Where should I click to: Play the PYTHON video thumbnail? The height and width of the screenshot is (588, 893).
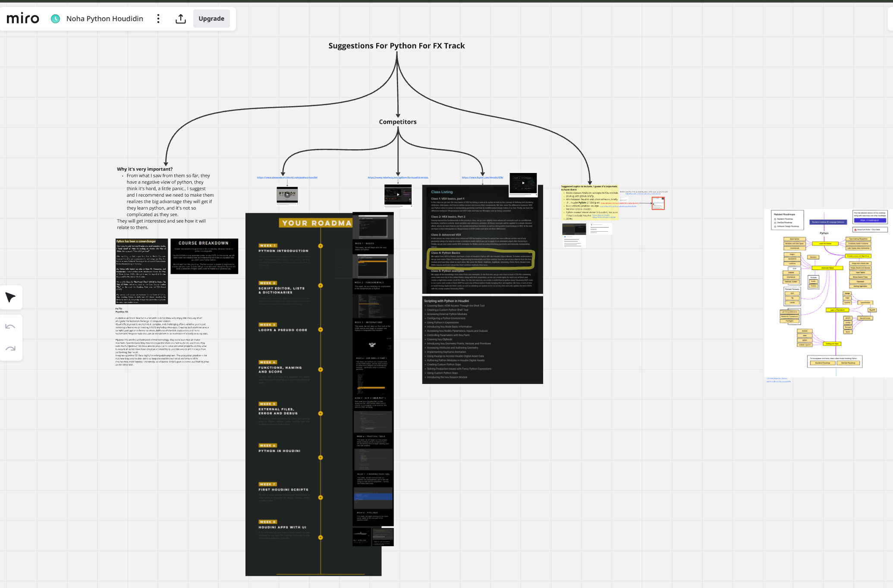pyautogui.click(x=287, y=195)
